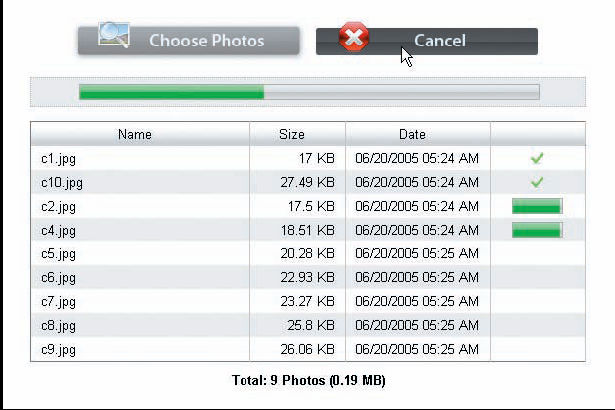This screenshot has width=615, height=410.
Task: Select the c5.jpg file row
Action: click(x=308, y=253)
